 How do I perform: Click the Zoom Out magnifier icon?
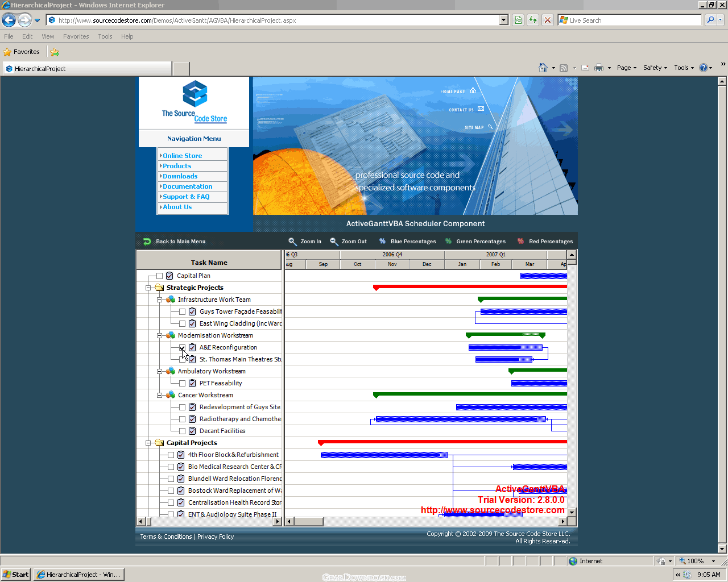pyautogui.click(x=334, y=242)
